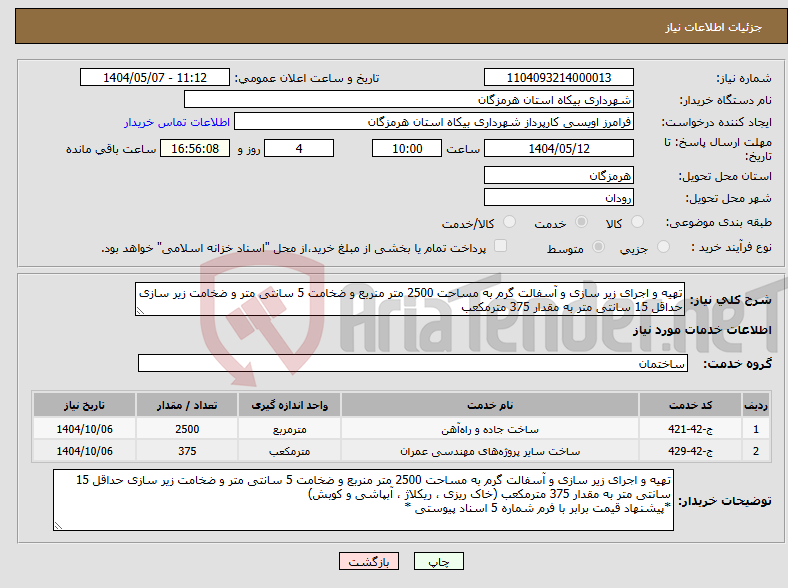
Task: Open the اطلاعات تماس خریدار link
Action: (177, 122)
